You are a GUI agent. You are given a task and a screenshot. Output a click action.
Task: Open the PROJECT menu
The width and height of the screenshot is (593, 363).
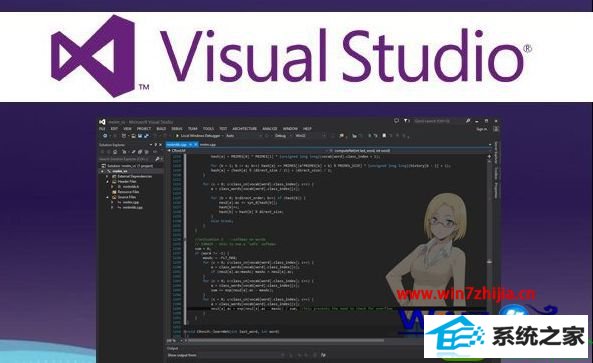coord(144,129)
